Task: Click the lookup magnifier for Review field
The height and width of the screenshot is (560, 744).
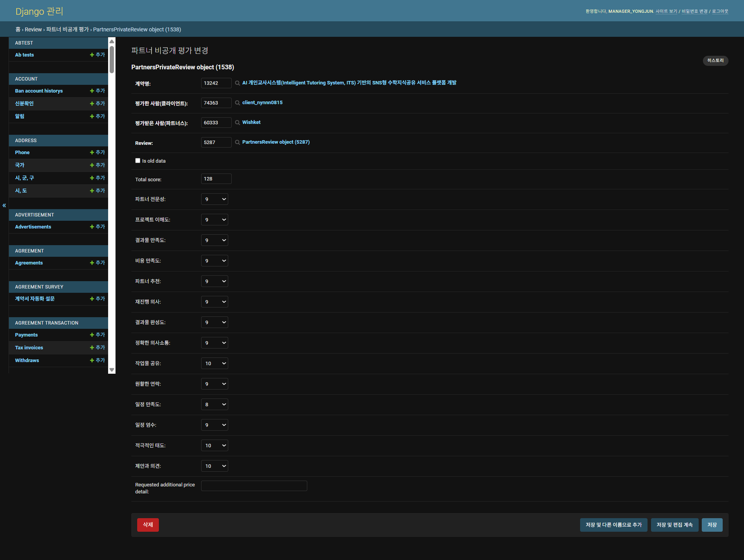Action: 238,143
